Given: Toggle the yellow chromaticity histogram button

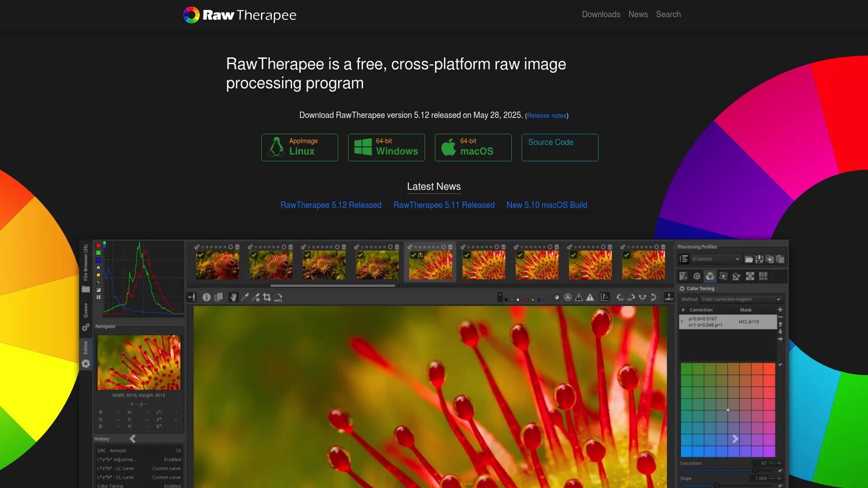Looking at the screenshot, I should click(98, 275).
